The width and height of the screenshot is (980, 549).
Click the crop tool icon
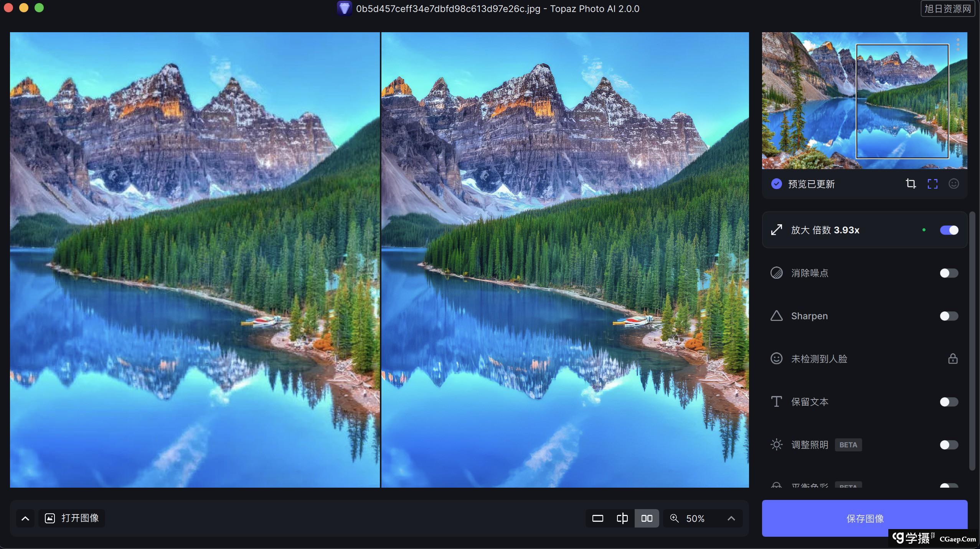(x=911, y=184)
